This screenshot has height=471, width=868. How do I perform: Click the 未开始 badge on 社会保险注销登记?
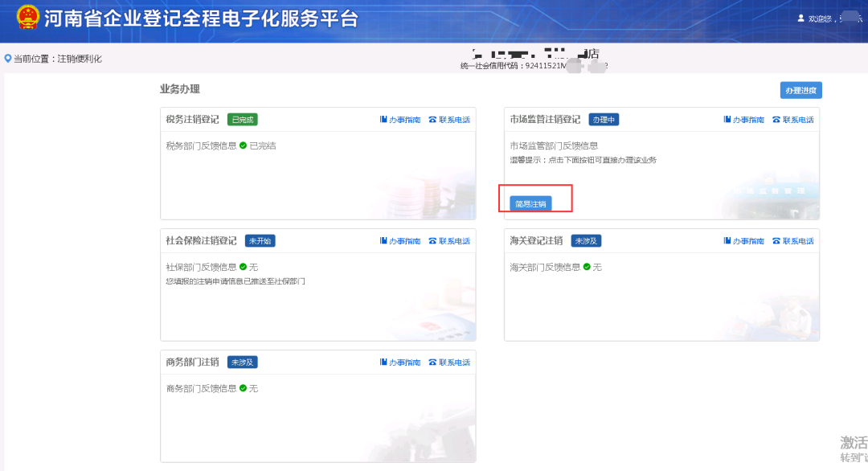[x=260, y=241]
